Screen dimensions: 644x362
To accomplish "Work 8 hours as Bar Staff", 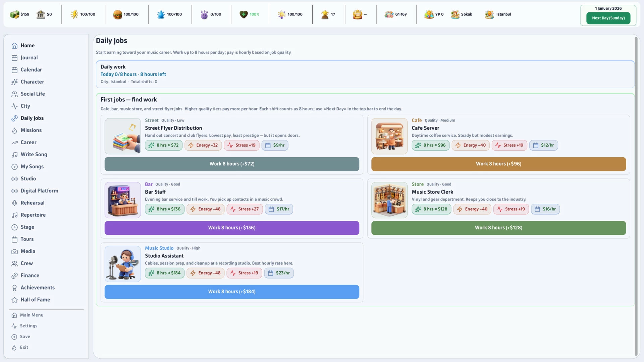I will tap(232, 228).
